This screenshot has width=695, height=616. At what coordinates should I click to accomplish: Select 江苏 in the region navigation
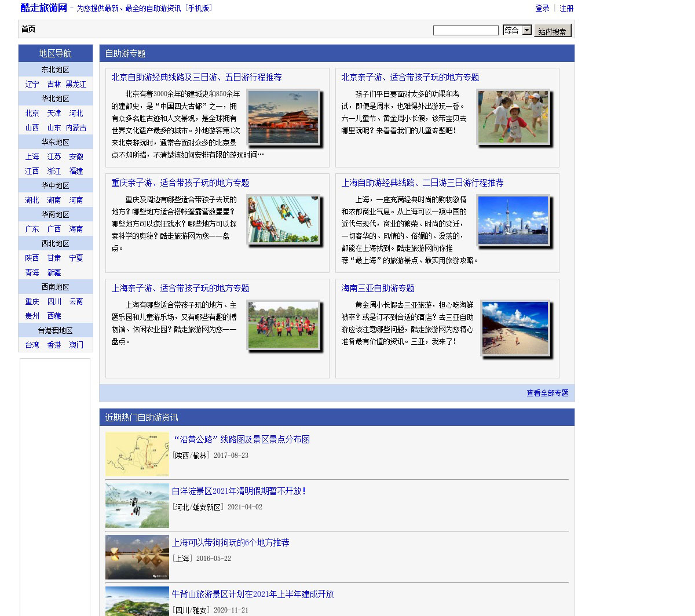click(x=54, y=156)
